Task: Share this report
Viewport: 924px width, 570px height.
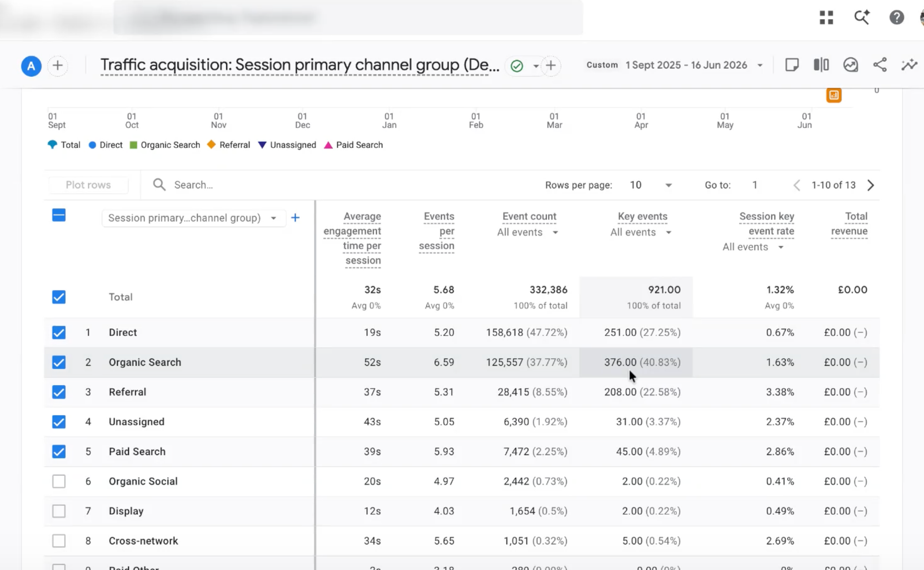Action: [880, 65]
